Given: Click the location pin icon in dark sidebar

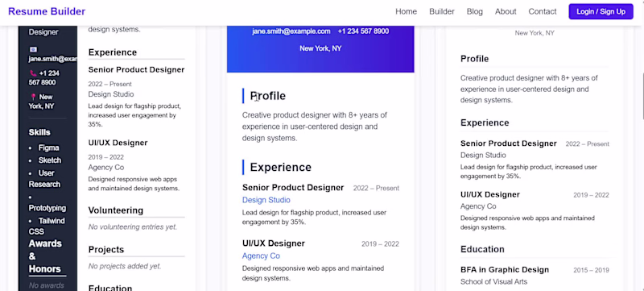Looking at the screenshot, I should (33, 97).
